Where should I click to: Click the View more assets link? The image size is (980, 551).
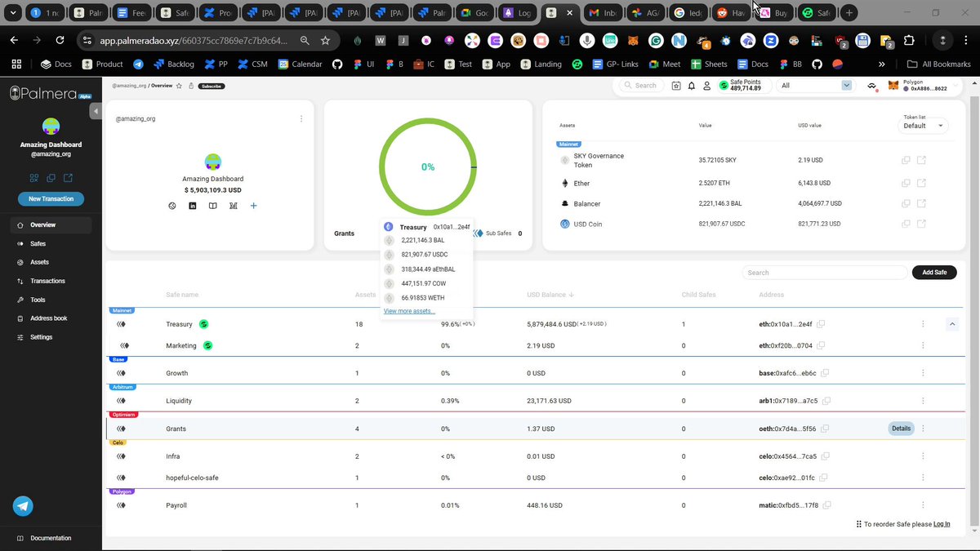(x=409, y=311)
